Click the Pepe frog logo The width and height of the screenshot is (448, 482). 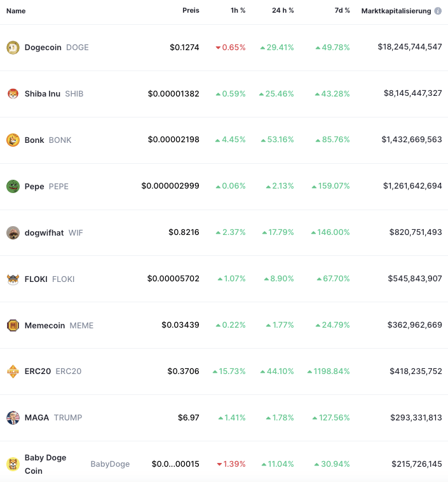(x=13, y=186)
